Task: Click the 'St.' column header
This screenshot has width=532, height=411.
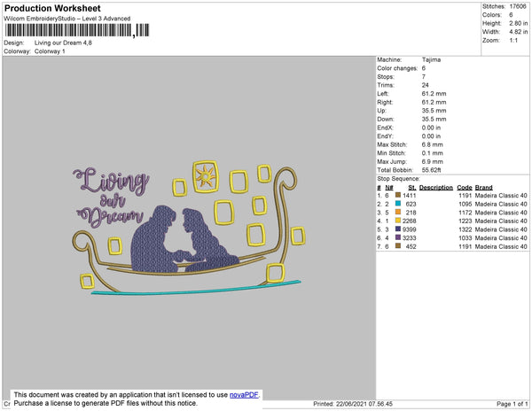Action: click(x=412, y=188)
